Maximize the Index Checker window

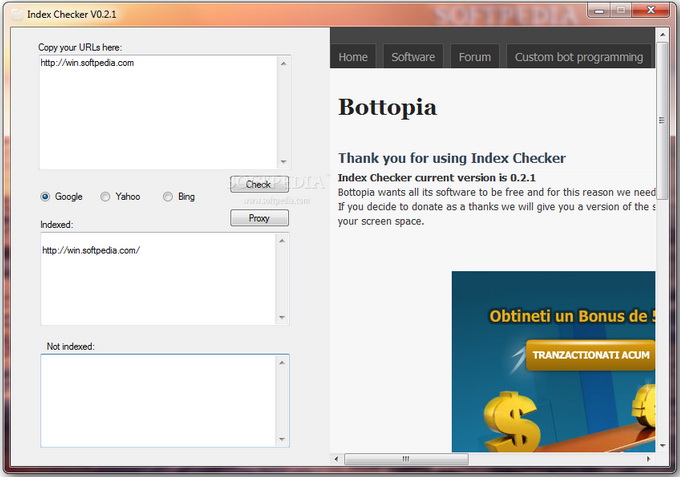click(x=621, y=10)
